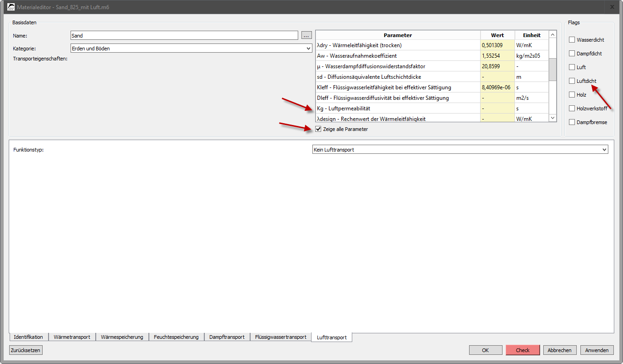
Task: Expand the Funktionstyp dropdown
Action: [459, 150]
